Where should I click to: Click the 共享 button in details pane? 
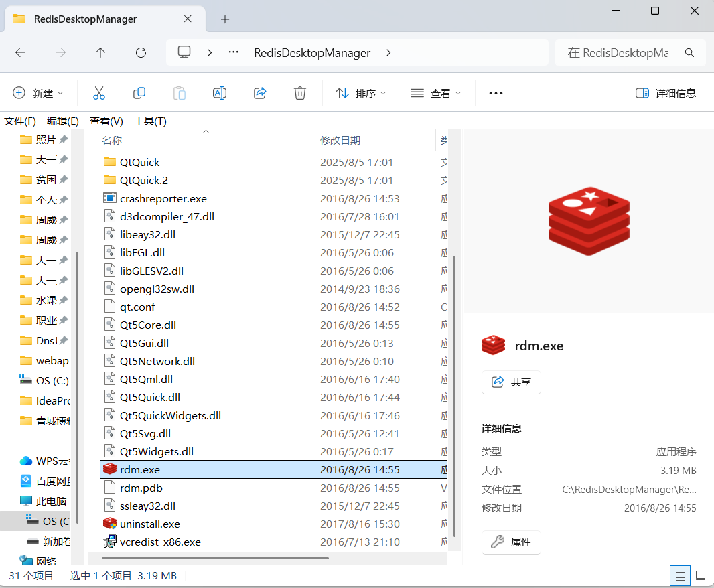click(x=511, y=382)
